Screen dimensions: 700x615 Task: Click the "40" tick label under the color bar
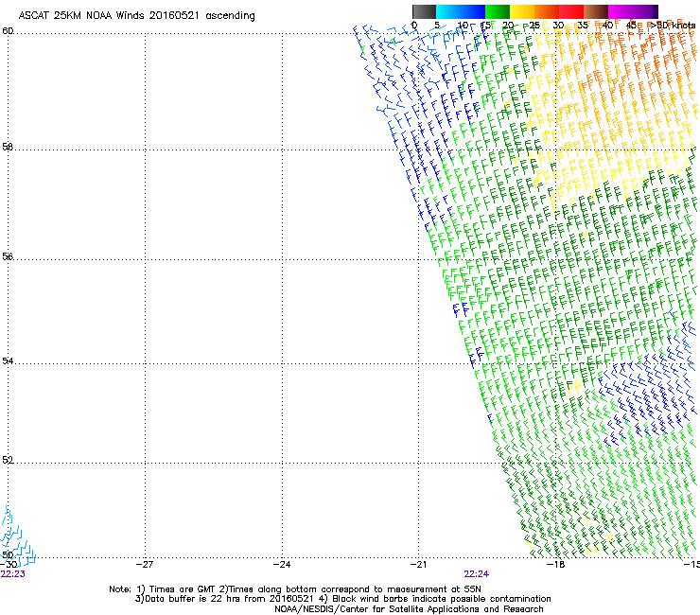tap(607, 25)
